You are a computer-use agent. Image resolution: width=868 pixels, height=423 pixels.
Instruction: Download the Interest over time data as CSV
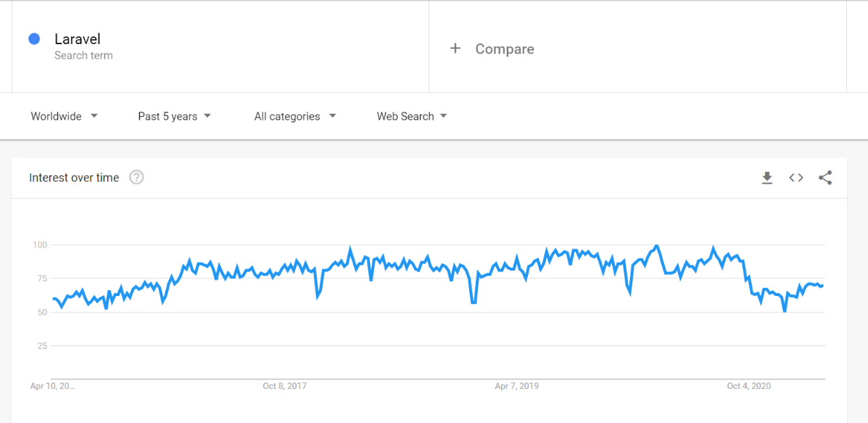click(767, 178)
